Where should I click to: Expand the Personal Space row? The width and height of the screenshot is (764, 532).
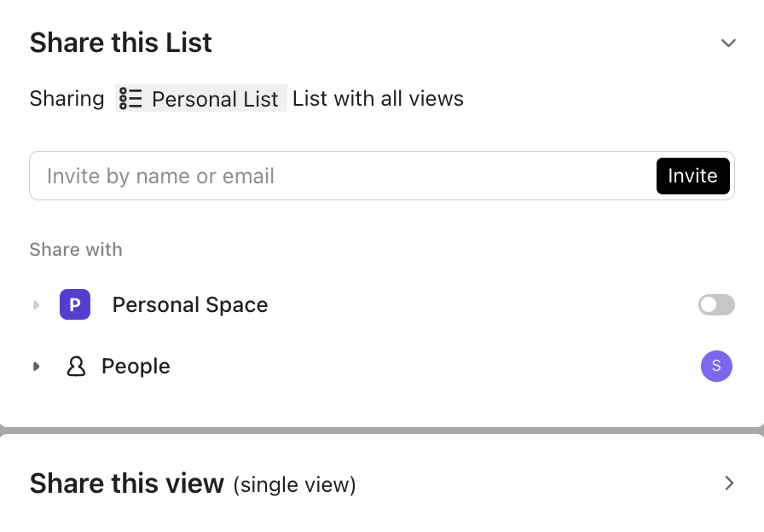(37, 304)
